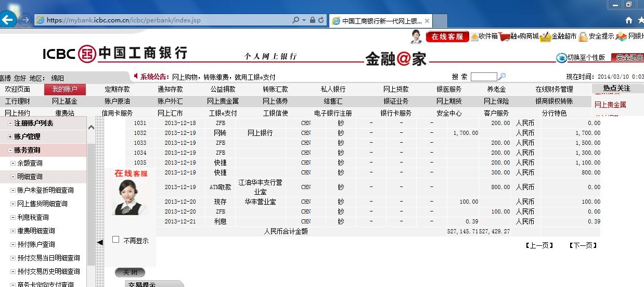Collapse sidebar with the black left arrow
Image resolution: width=644 pixels, height=287 pixels.
point(100,242)
